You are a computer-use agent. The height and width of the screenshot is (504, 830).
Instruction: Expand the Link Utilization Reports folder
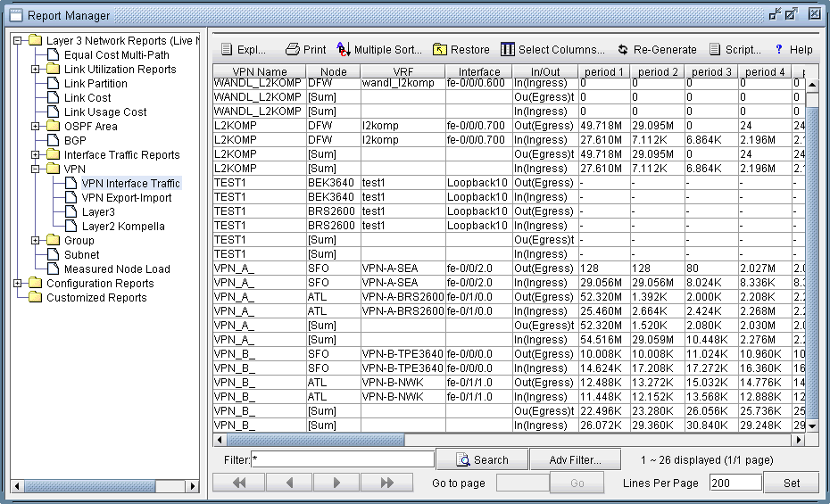tap(36, 70)
